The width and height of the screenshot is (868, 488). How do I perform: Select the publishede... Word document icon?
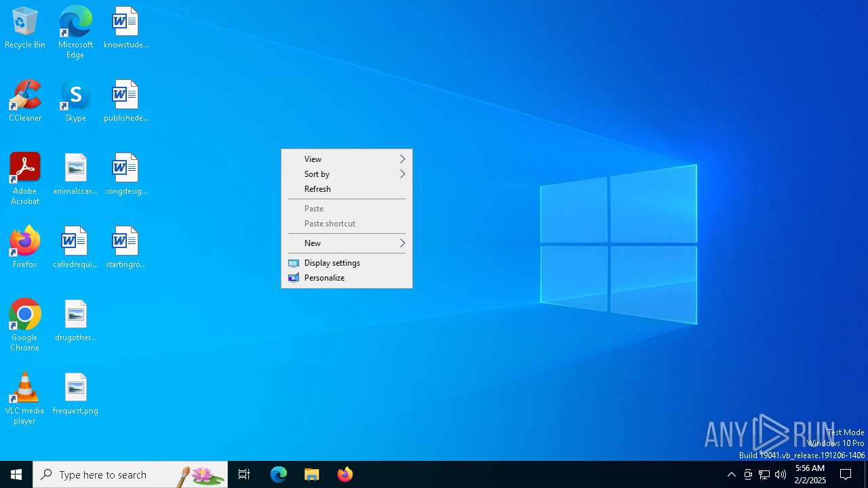click(126, 102)
